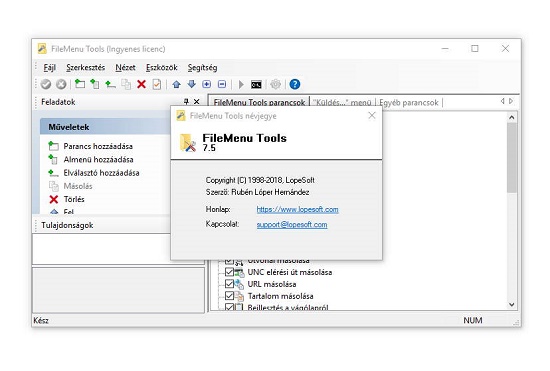Click the URL másolása row label
The width and height of the screenshot is (550, 371).
tap(272, 284)
